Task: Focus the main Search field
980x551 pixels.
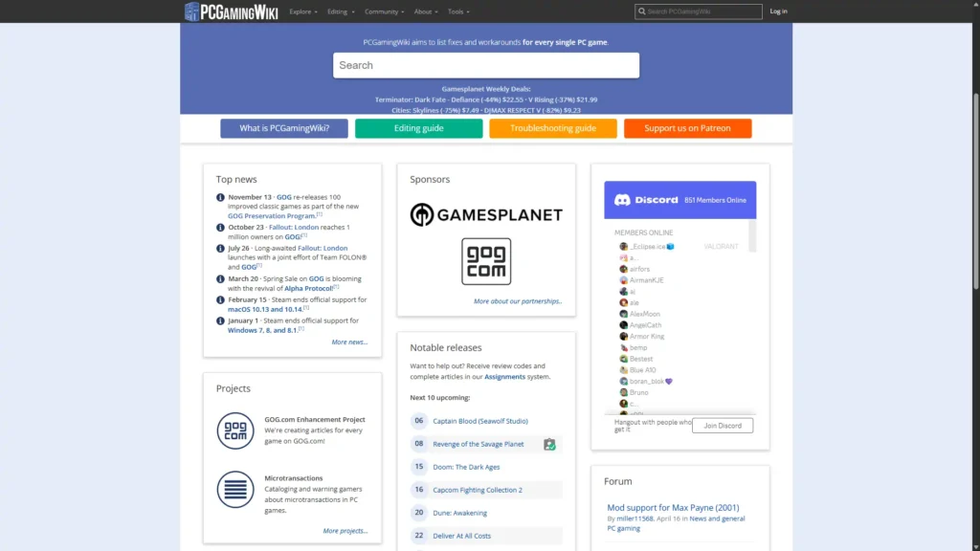Action: [x=486, y=65]
